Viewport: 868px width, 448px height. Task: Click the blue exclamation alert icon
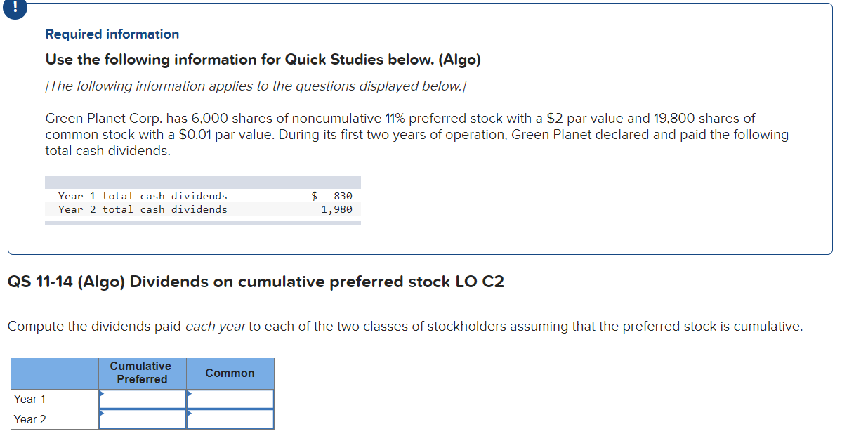coord(14,10)
